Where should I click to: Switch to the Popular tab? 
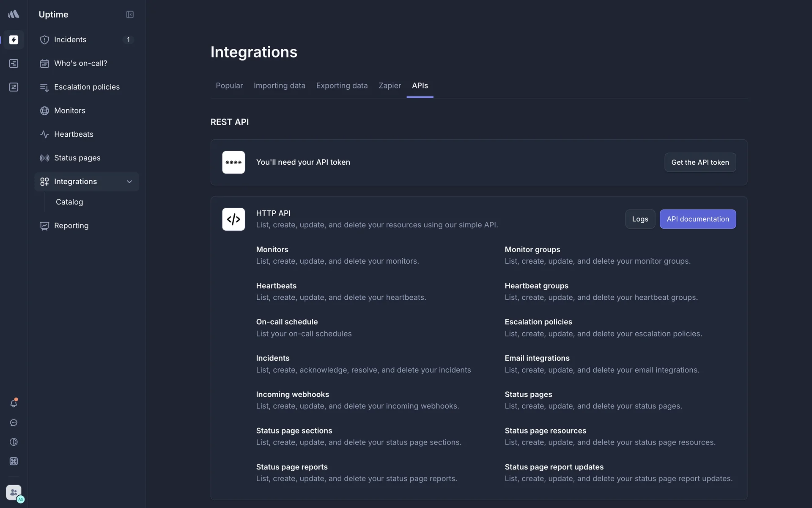click(229, 86)
